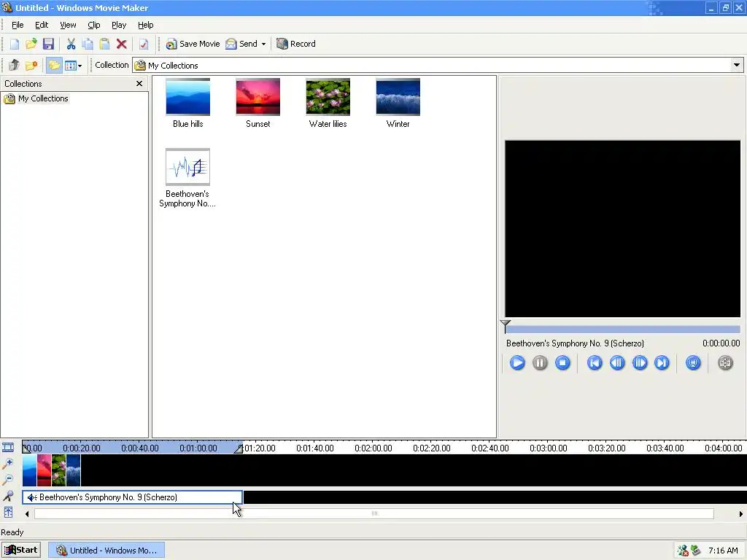Select Sunset clip on the timeline
Viewport: 747px width, 560px height.
[x=44, y=470]
